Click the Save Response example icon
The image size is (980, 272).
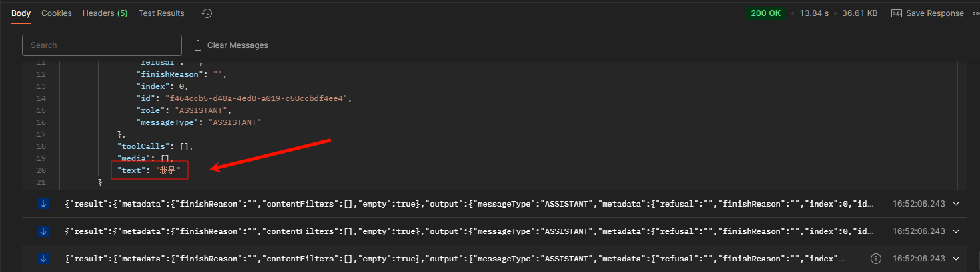tap(897, 13)
